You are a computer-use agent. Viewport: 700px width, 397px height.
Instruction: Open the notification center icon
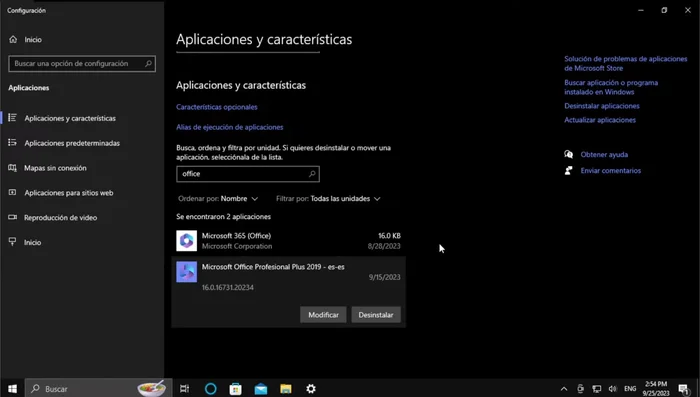coord(683,389)
